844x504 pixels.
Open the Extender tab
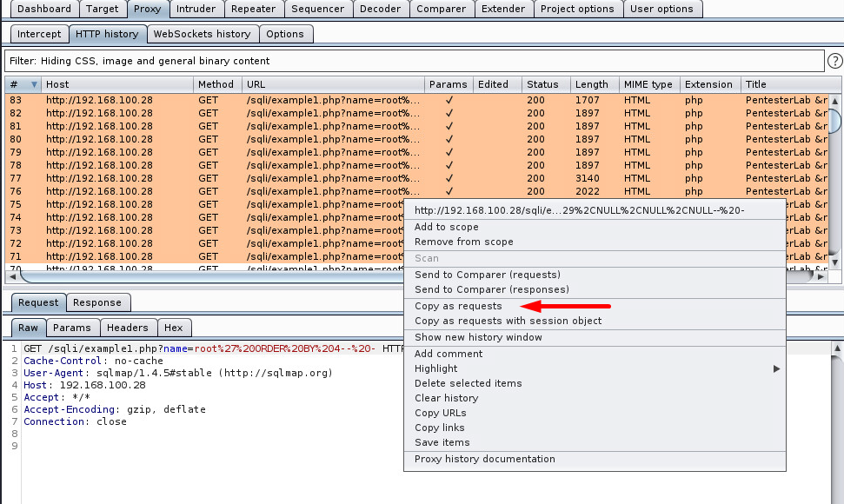tap(503, 9)
